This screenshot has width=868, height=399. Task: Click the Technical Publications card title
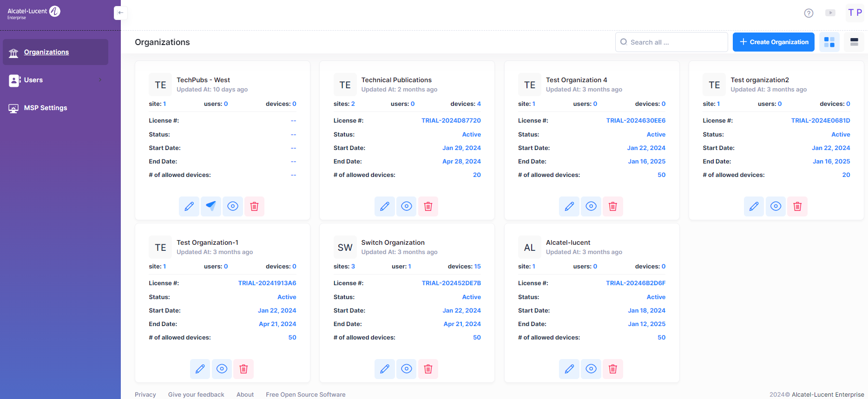click(x=396, y=80)
